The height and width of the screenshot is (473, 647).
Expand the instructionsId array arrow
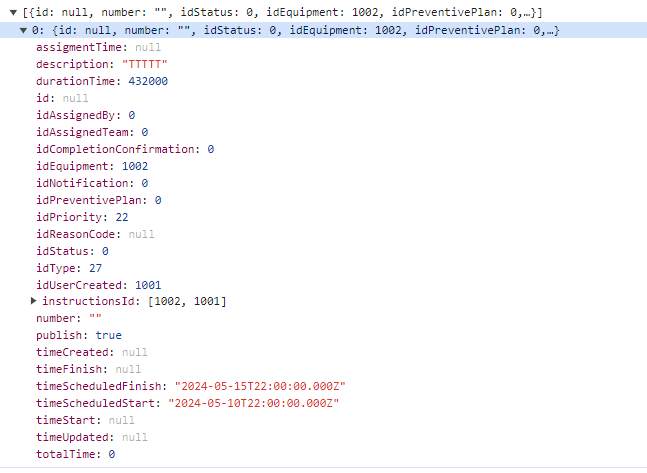pos(35,301)
